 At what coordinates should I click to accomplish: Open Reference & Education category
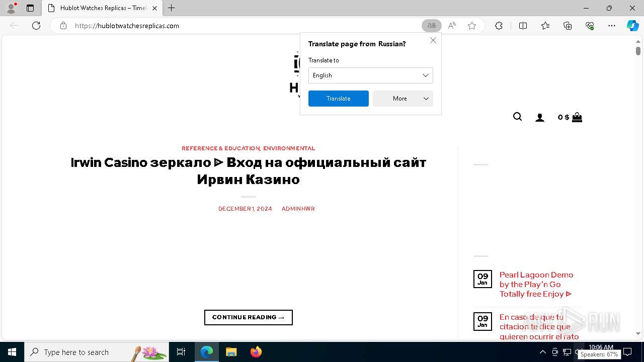point(221,148)
